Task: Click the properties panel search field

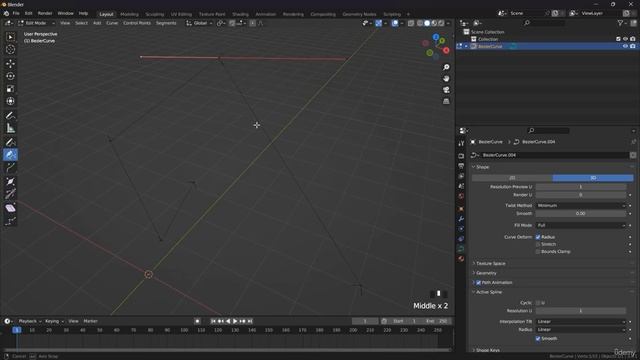Action: click(x=548, y=131)
